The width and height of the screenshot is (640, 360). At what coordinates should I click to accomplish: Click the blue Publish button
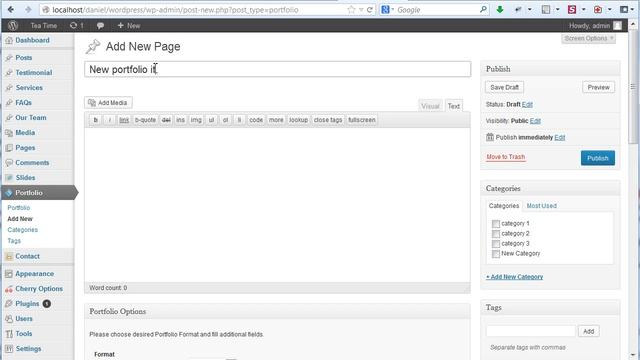pyautogui.click(x=598, y=158)
